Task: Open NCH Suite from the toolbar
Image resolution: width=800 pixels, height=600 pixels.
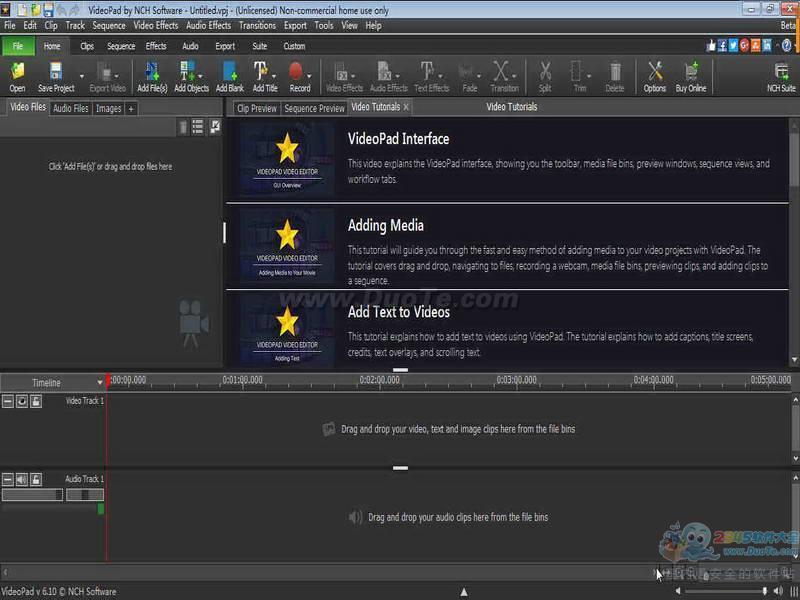Action: (x=781, y=77)
